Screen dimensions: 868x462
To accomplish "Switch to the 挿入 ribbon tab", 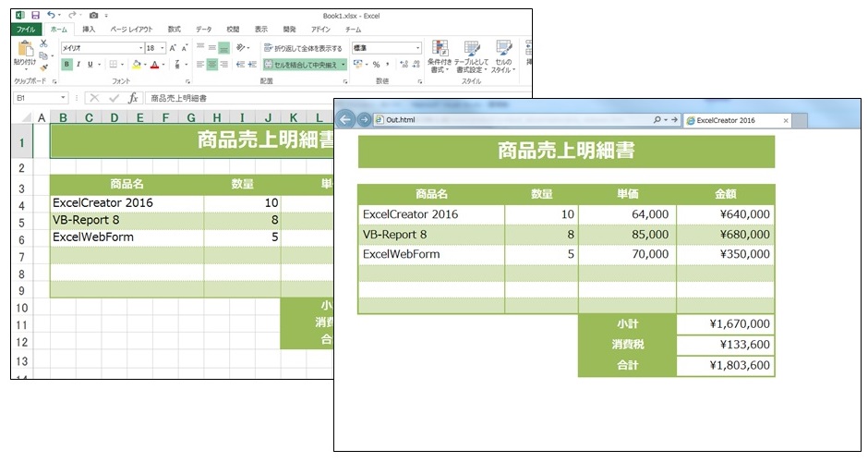I will (89, 30).
